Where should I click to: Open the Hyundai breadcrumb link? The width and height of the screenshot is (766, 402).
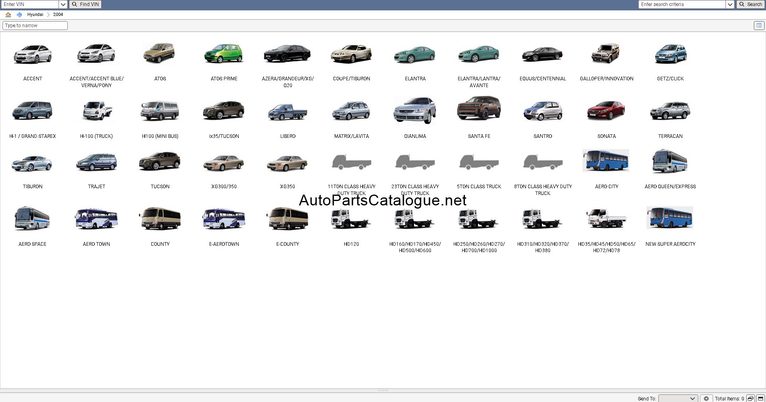point(35,15)
